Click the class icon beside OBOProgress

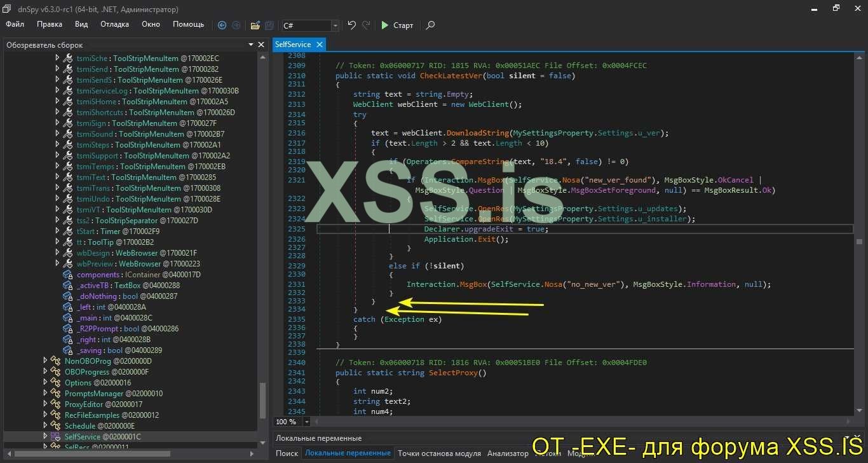pyautogui.click(x=56, y=372)
